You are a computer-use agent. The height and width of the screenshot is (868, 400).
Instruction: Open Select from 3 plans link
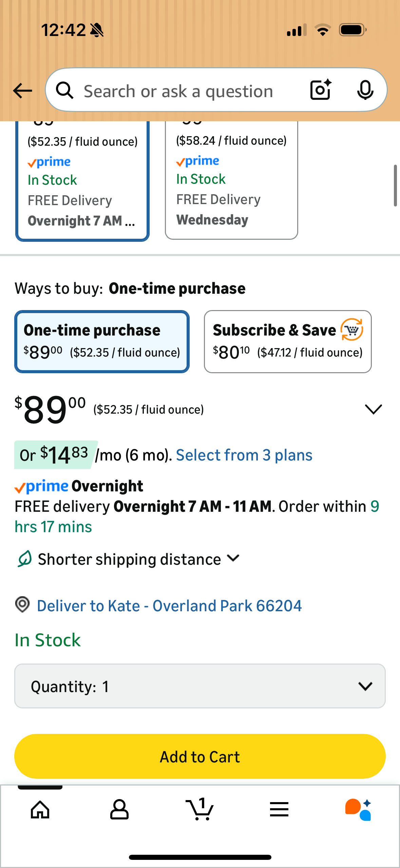(x=244, y=455)
